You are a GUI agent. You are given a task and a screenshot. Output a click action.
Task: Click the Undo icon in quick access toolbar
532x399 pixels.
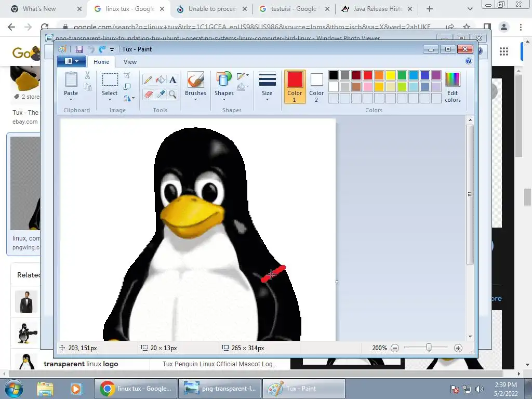pyautogui.click(x=90, y=49)
